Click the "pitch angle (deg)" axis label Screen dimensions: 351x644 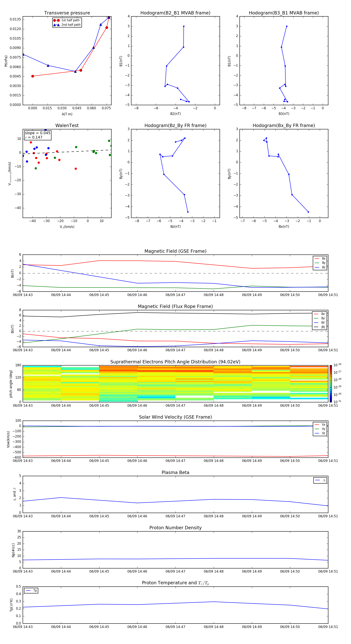tap(11, 384)
